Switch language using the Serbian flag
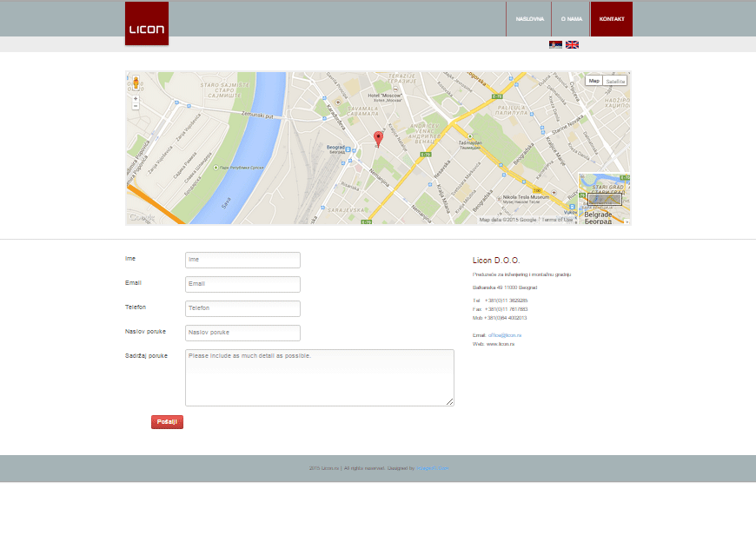 [555, 44]
